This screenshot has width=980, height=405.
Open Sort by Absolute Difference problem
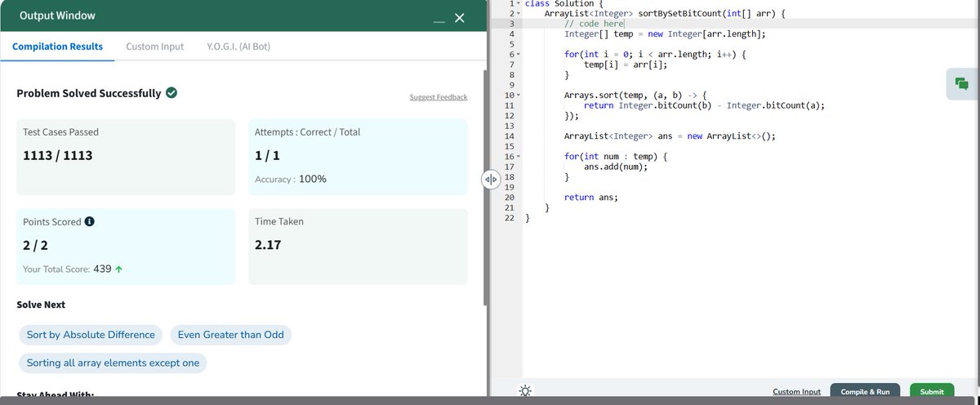91,335
